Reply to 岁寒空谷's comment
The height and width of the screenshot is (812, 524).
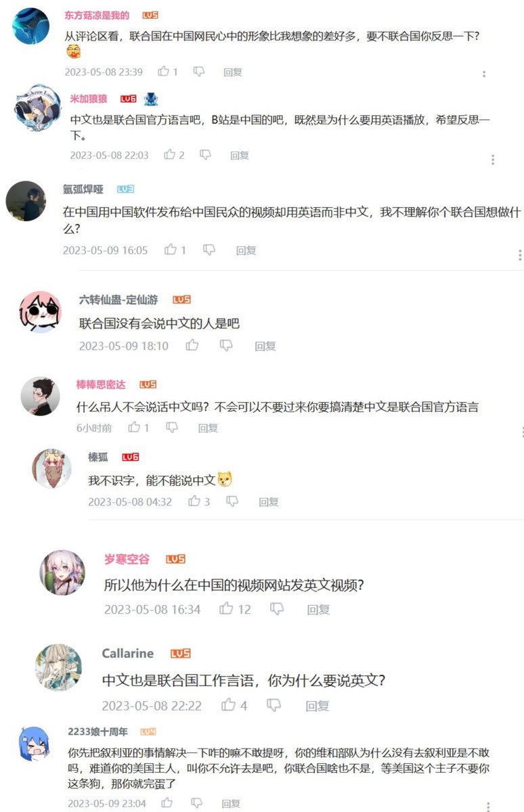tap(318, 609)
